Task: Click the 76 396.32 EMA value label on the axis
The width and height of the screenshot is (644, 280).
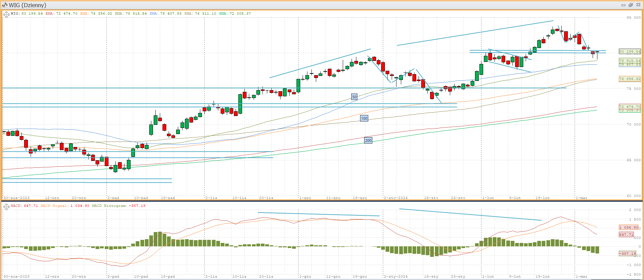Action: pos(629,79)
